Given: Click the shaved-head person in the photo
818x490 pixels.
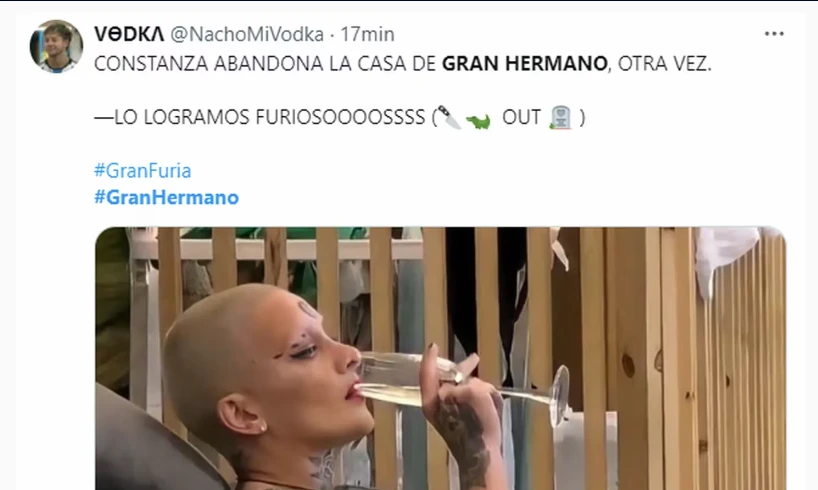Looking at the screenshot, I should coord(271,376).
